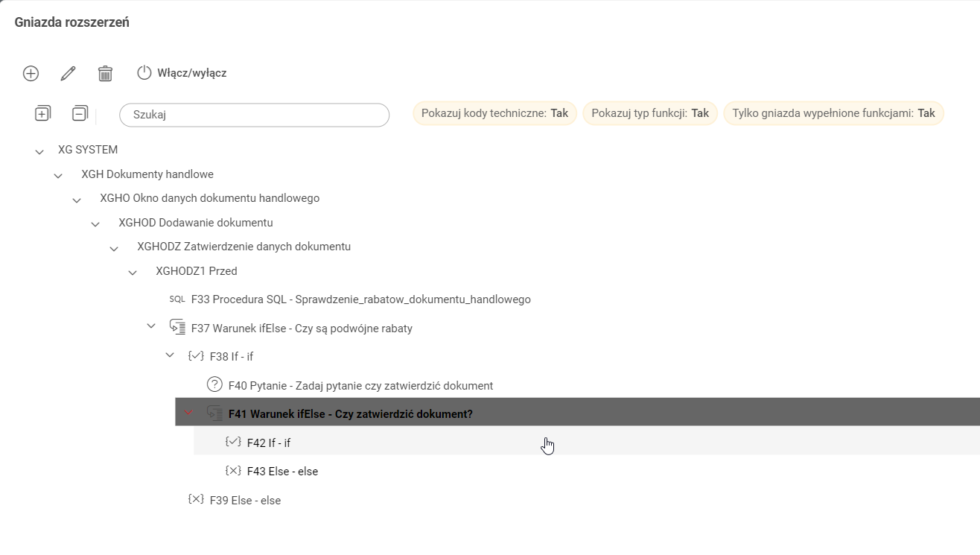Toggle the 'Pokazuj typ funkcji' filter
980x555 pixels.
[650, 113]
